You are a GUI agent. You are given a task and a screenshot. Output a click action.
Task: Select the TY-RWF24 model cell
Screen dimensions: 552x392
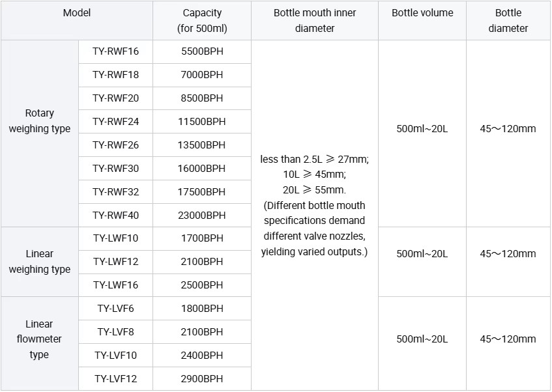coord(115,122)
